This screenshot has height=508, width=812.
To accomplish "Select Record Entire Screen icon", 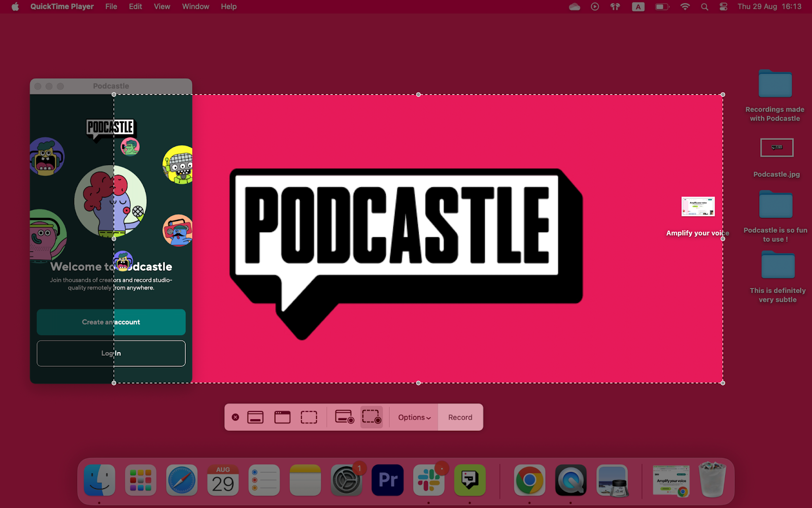I will click(345, 417).
